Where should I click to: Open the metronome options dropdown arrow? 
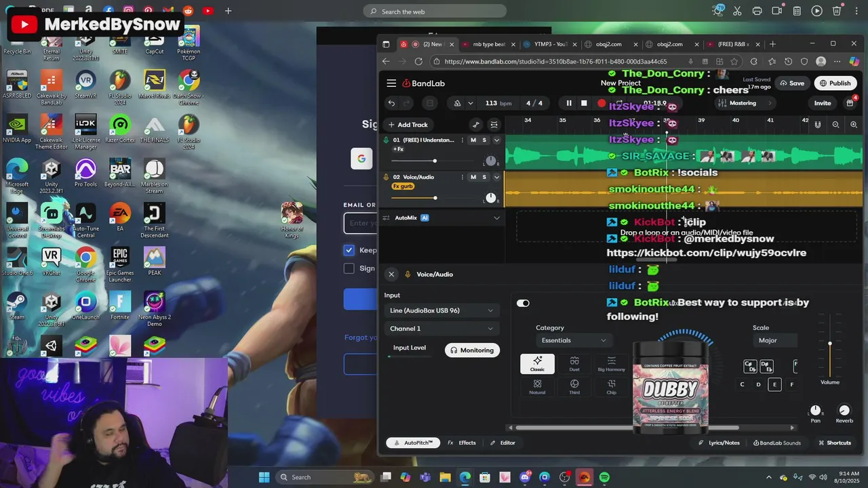[x=470, y=103]
